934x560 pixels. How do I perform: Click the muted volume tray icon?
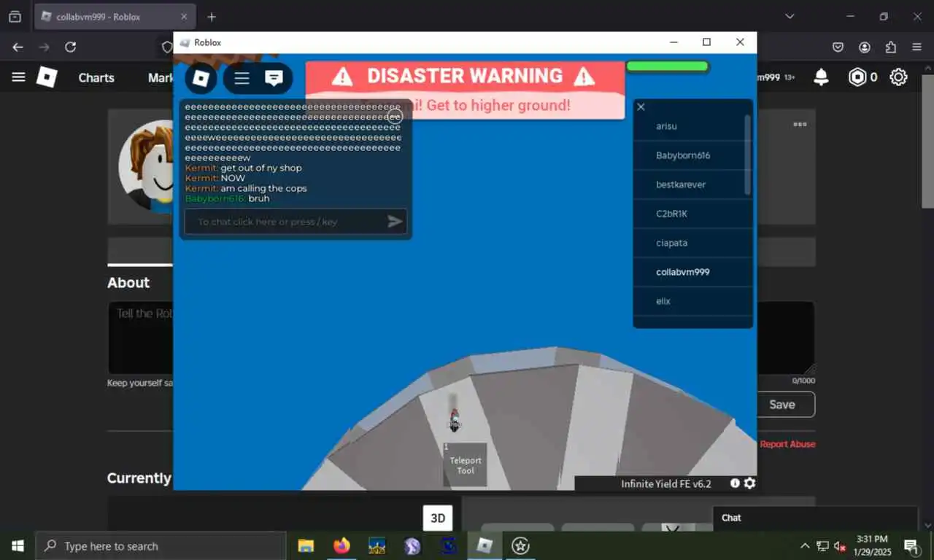840,545
